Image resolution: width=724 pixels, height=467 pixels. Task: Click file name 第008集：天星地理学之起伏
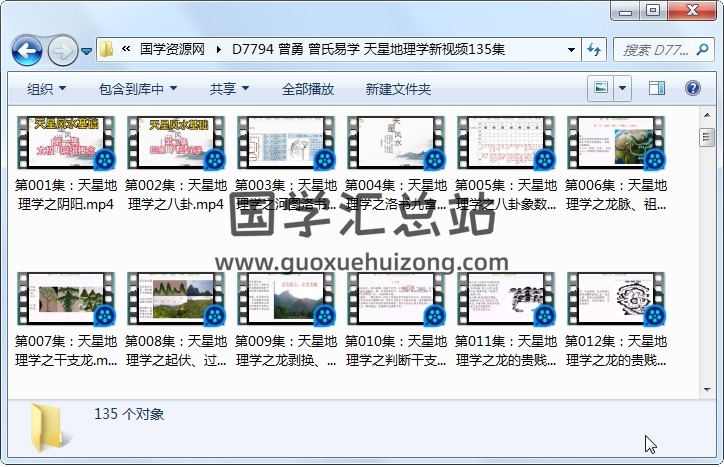[x=176, y=351]
